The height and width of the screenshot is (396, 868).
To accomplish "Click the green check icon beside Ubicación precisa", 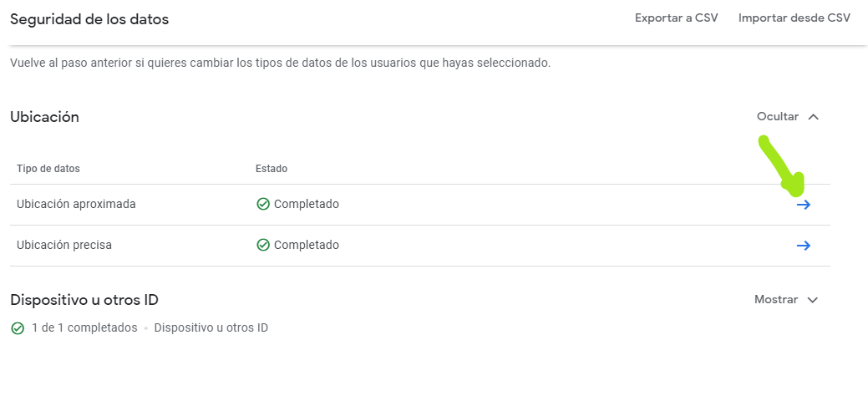I will [x=263, y=245].
